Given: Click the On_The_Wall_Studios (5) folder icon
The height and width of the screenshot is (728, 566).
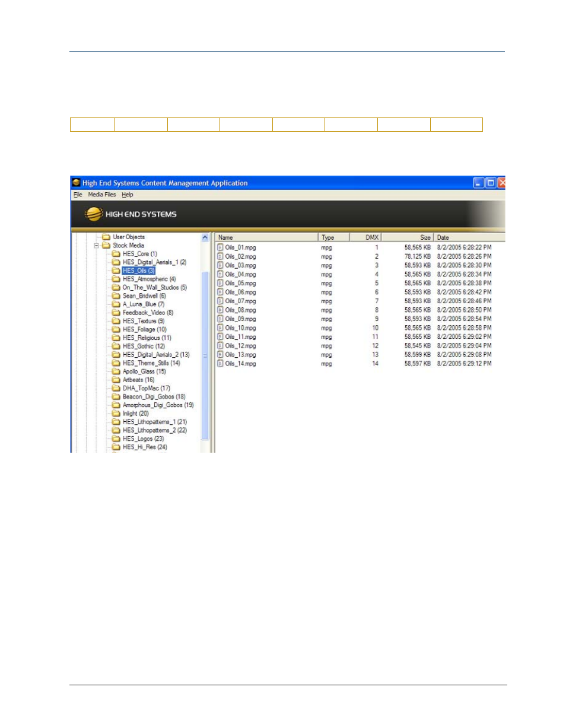Looking at the screenshot, I should (116, 287).
